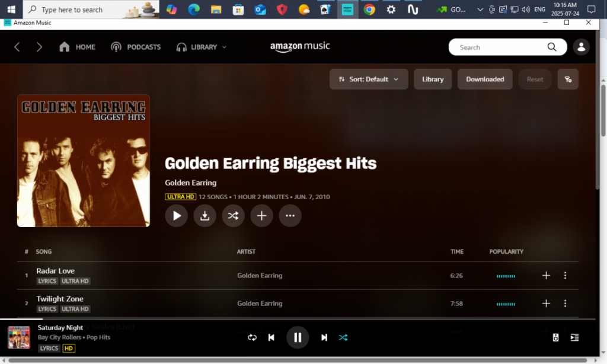Click the SONG column header
This screenshot has height=364, width=607.
click(x=44, y=252)
